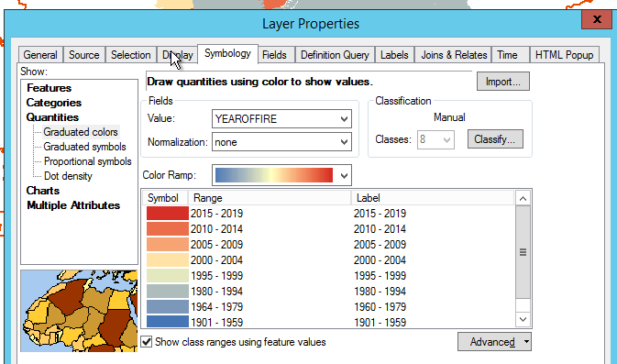Click the Range column header
The height and width of the screenshot is (364, 617).
pos(270,197)
